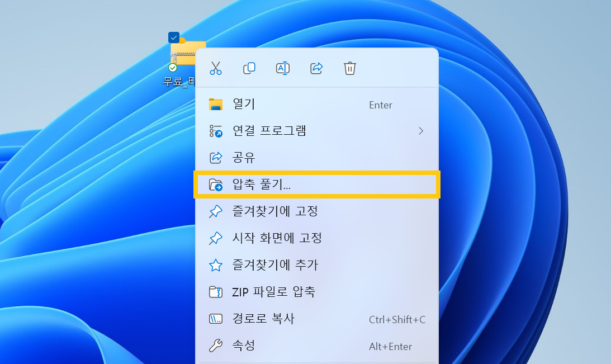Click the pin icon beside 시작 화면에 고정
Screen dimensions: 611x364
(215, 238)
